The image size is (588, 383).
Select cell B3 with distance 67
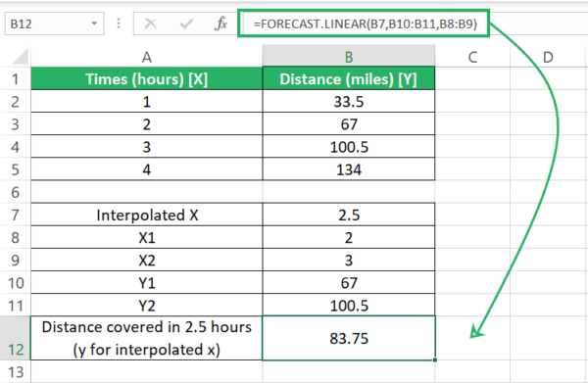(x=349, y=124)
